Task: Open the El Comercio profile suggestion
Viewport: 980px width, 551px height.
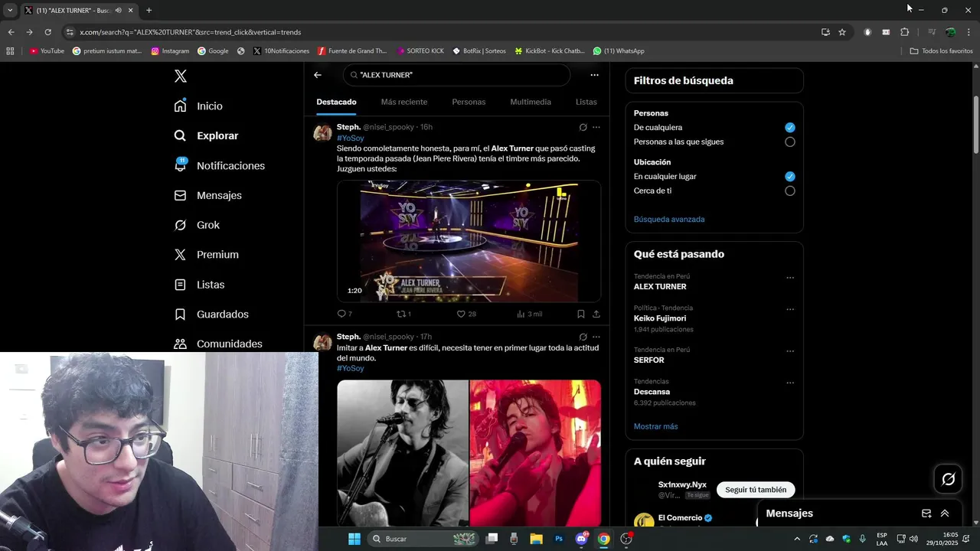Action: click(679, 518)
